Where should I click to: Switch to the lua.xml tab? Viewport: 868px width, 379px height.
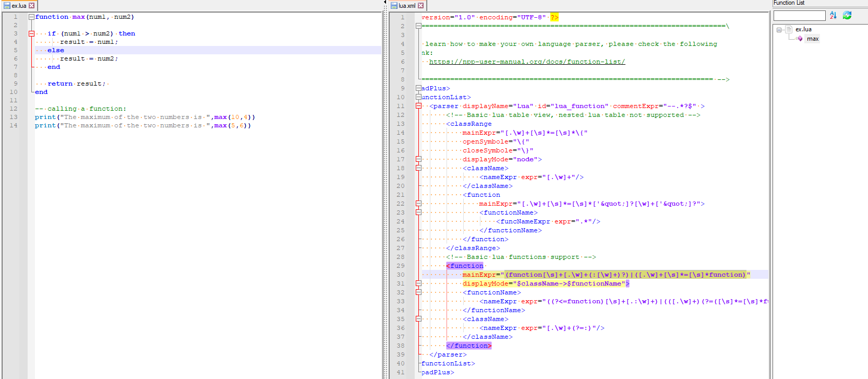coord(407,6)
